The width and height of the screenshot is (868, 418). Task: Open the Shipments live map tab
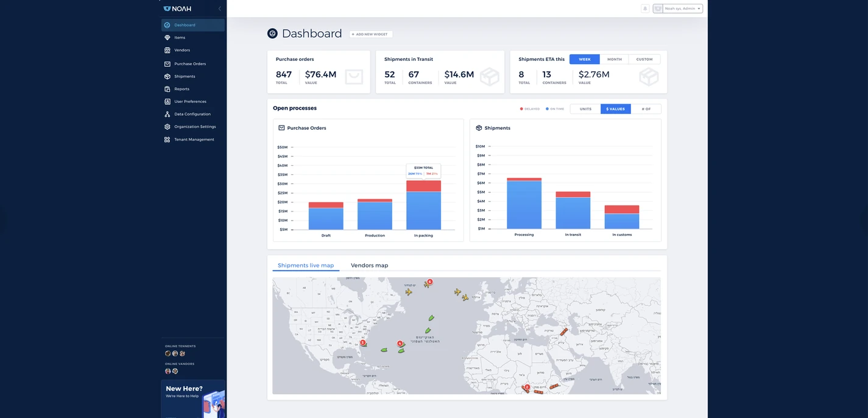coord(306,266)
